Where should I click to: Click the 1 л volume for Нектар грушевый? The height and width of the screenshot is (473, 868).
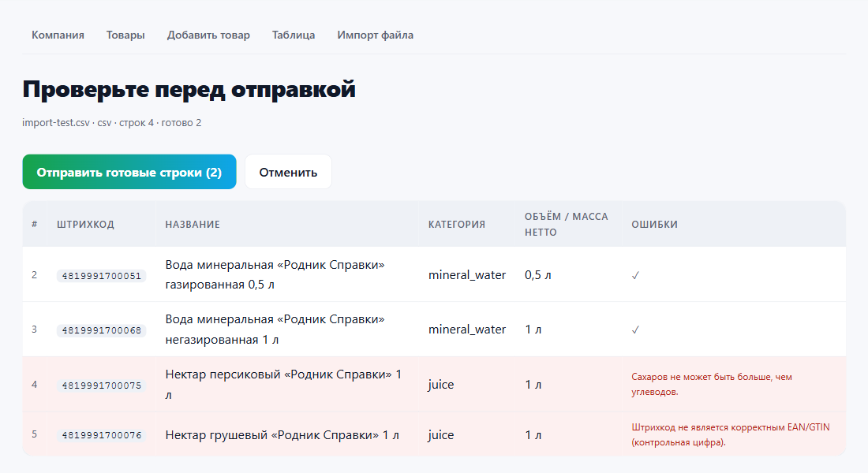[x=533, y=435]
